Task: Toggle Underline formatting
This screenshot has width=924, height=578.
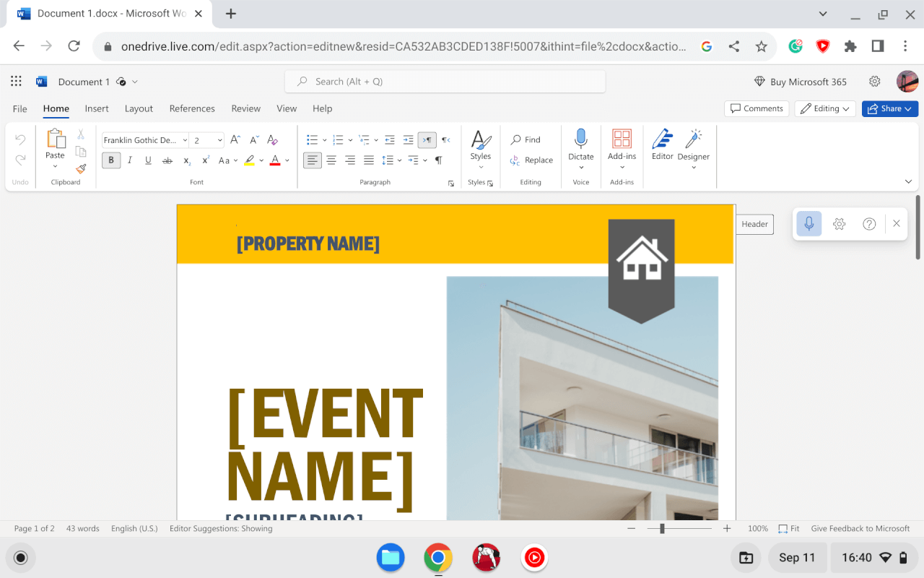Action: 149,160
